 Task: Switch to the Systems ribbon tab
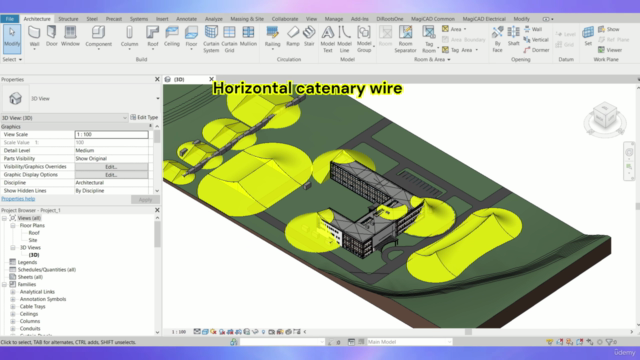[x=139, y=19]
